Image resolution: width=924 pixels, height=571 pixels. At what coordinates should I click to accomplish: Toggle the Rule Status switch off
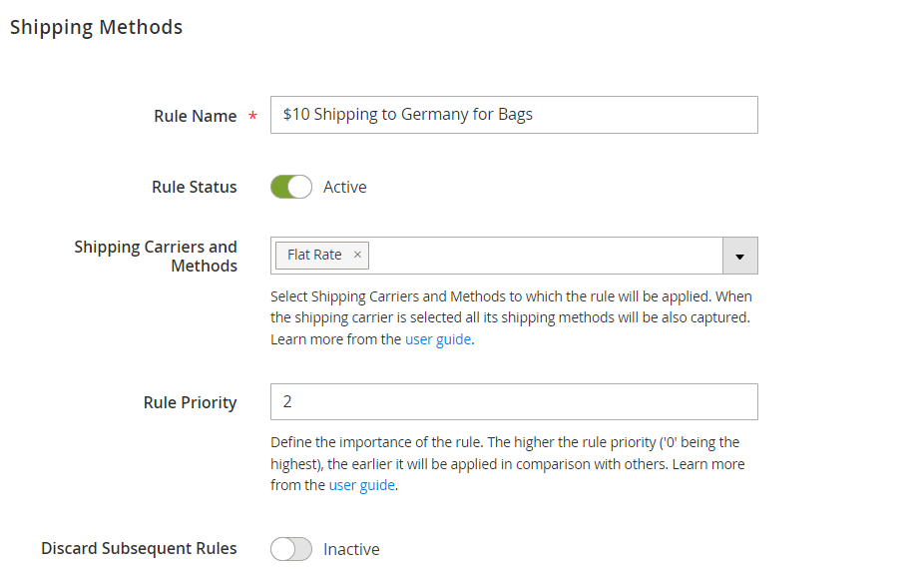pyautogui.click(x=291, y=187)
